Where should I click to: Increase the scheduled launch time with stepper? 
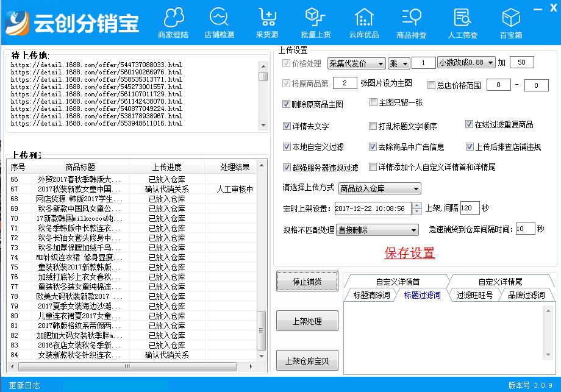(416, 205)
